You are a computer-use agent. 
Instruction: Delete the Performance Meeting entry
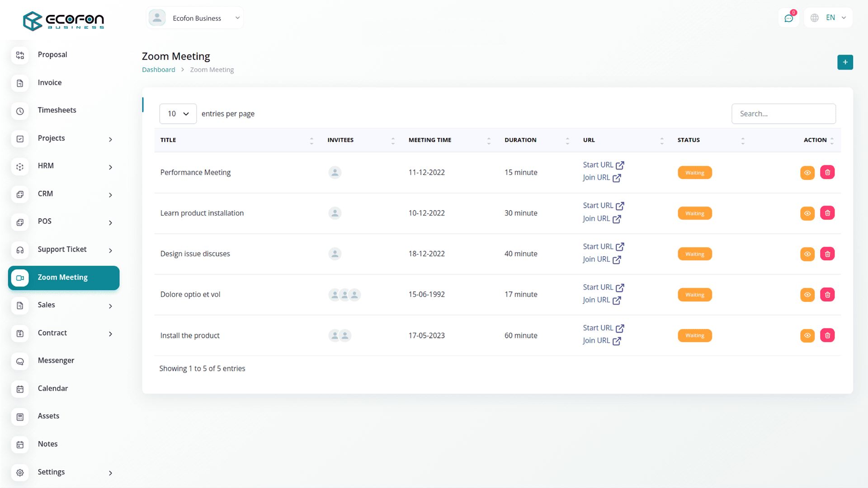point(827,172)
